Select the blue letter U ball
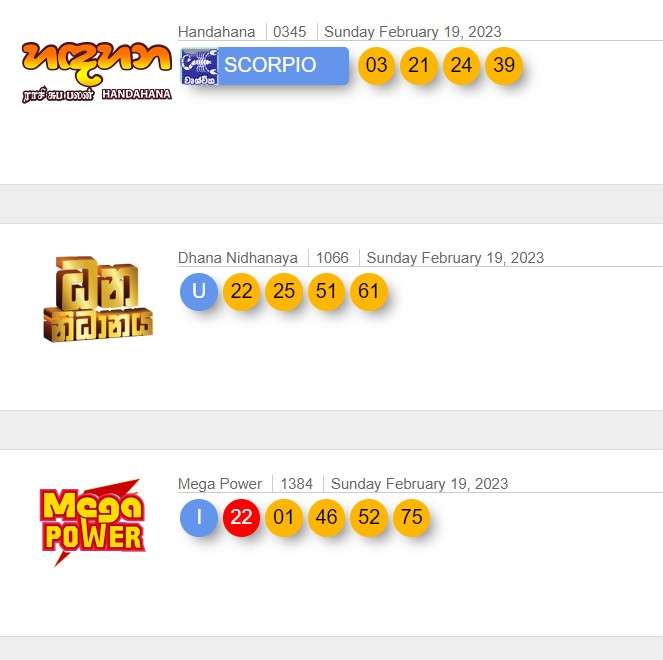Image resolution: width=663 pixels, height=660 pixels. [199, 291]
